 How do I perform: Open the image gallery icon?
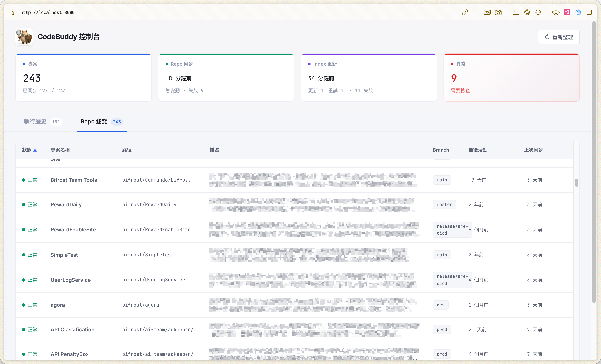(487, 12)
